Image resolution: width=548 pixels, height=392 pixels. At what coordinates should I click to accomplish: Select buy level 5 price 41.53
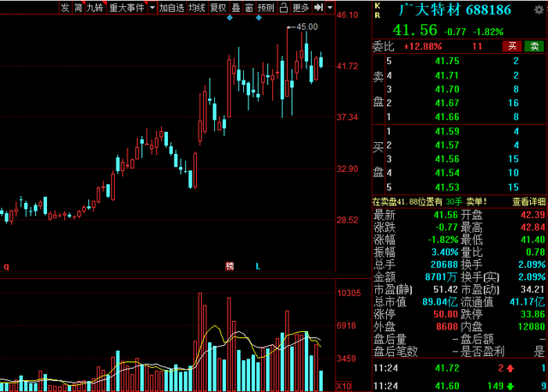pyautogui.click(x=447, y=187)
